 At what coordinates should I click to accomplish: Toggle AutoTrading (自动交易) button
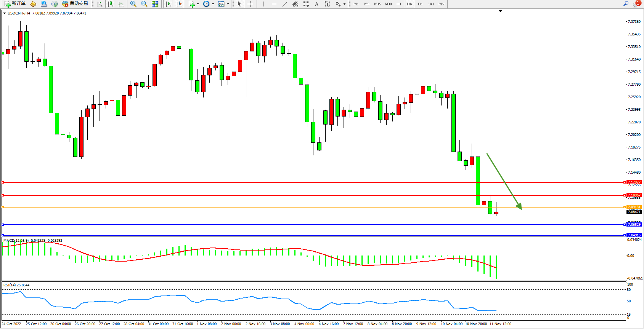pos(75,4)
